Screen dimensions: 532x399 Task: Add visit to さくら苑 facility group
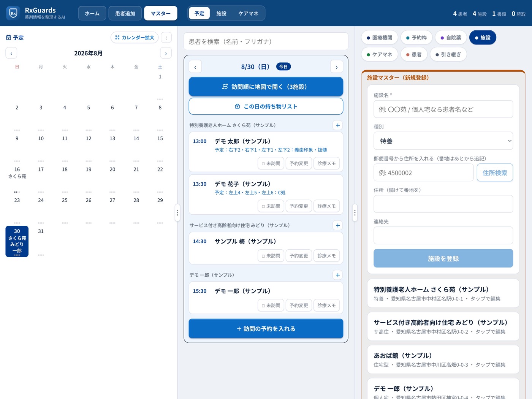[337, 125]
